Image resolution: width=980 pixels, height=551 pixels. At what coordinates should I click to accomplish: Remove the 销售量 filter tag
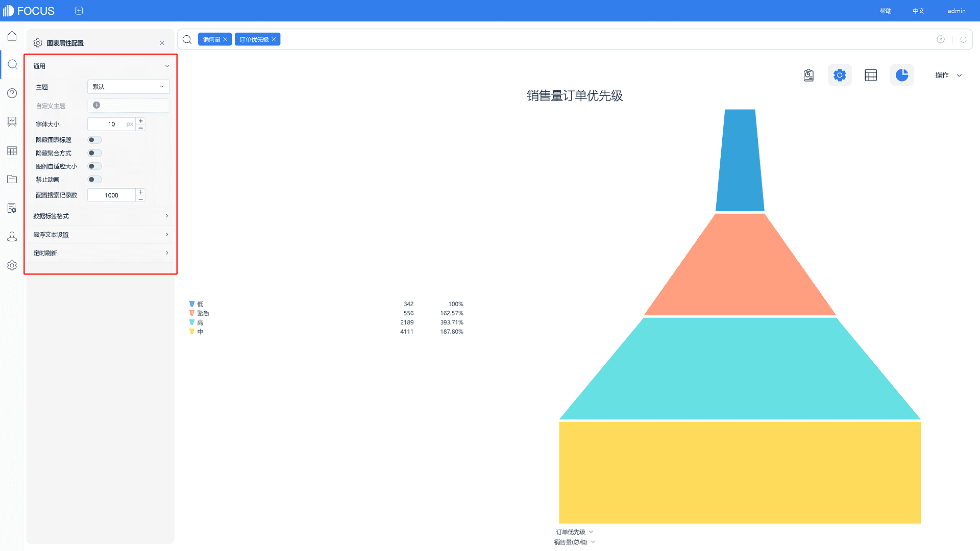[x=226, y=39]
